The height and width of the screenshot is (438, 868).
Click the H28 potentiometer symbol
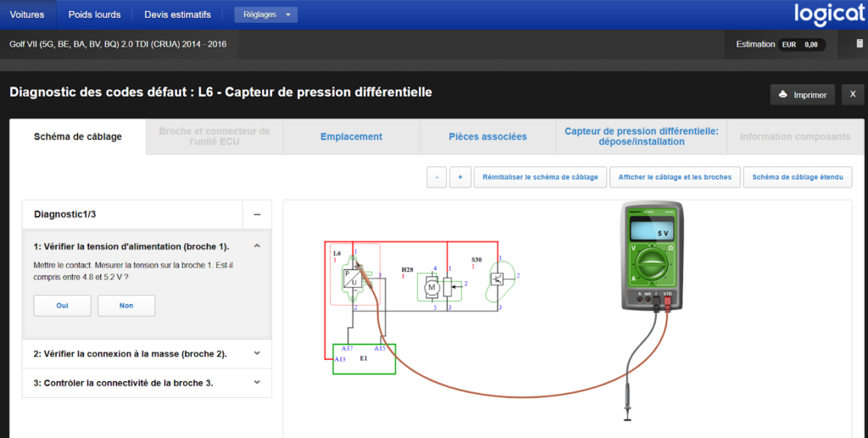(x=448, y=286)
